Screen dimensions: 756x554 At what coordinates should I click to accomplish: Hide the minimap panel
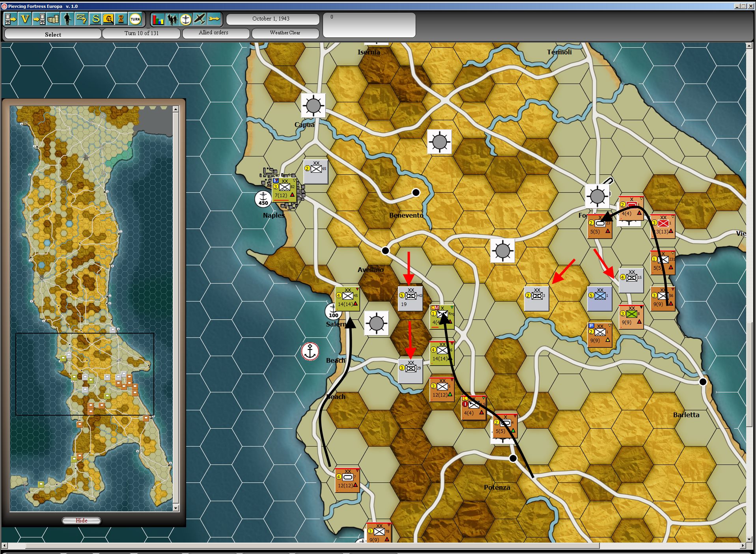click(81, 520)
